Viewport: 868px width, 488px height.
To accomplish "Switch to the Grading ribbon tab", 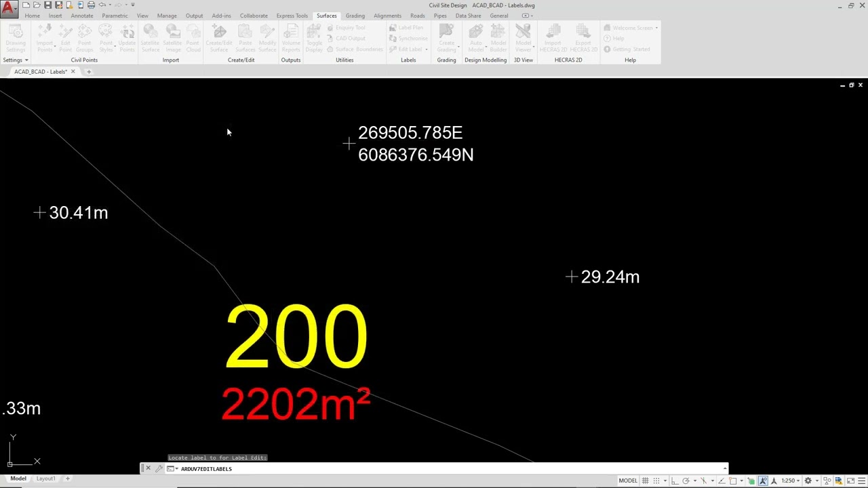I will pos(355,16).
